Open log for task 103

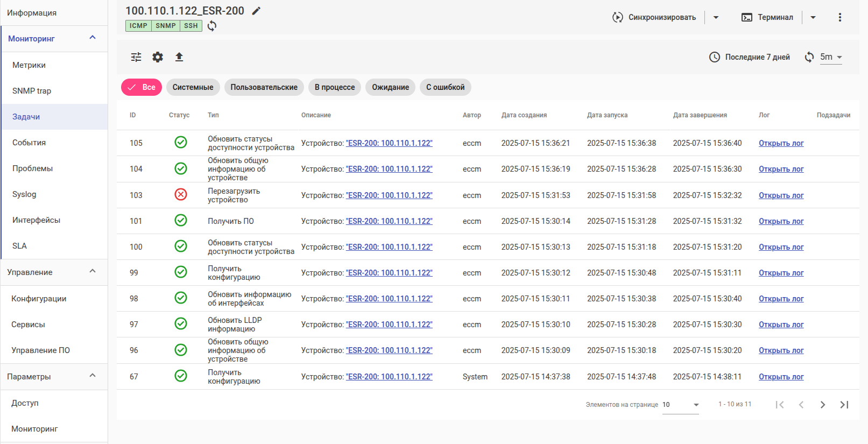(781, 195)
